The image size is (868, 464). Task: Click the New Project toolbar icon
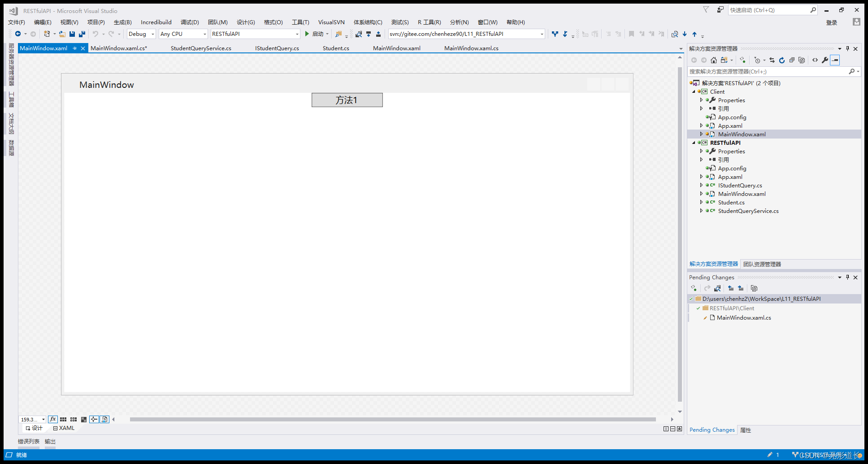click(x=47, y=34)
